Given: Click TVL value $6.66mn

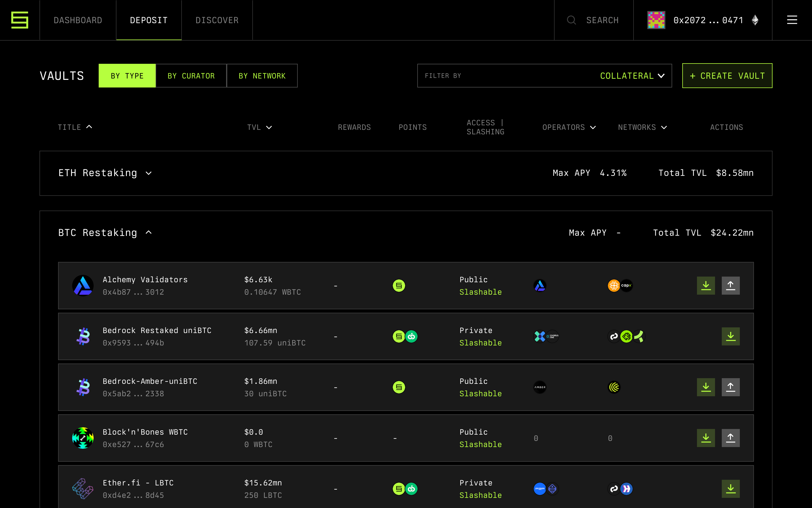Looking at the screenshot, I should coord(261,330).
